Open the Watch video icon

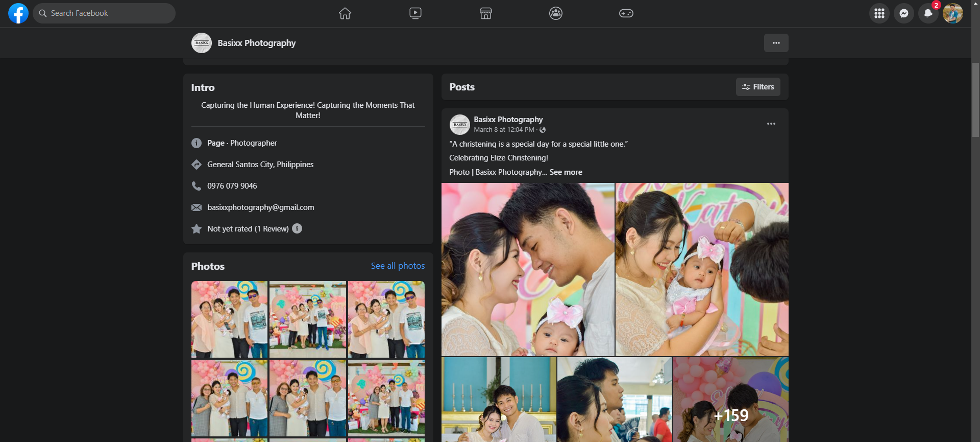click(x=415, y=13)
